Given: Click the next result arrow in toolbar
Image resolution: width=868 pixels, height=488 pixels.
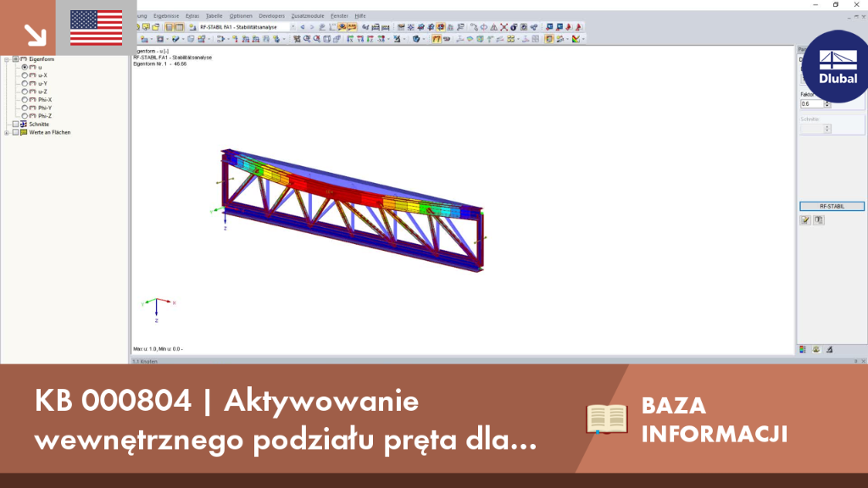Looking at the screenshot, I should coord(312,26).
